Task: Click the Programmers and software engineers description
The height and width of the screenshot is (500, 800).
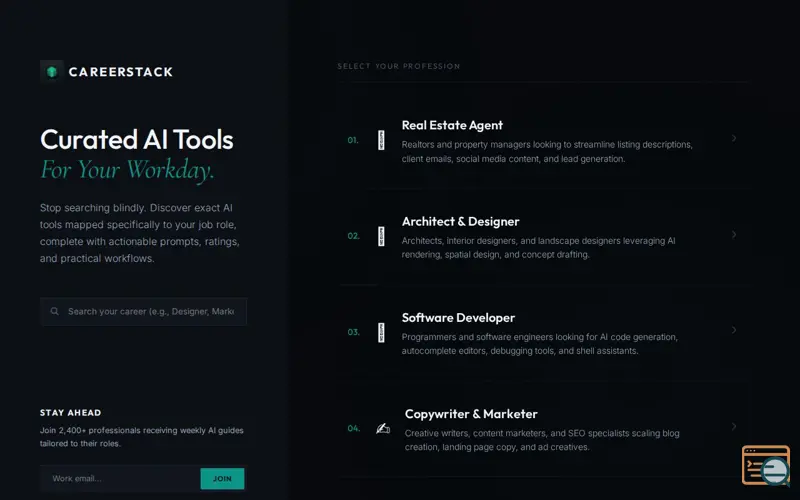Action: tap(539, 344)
